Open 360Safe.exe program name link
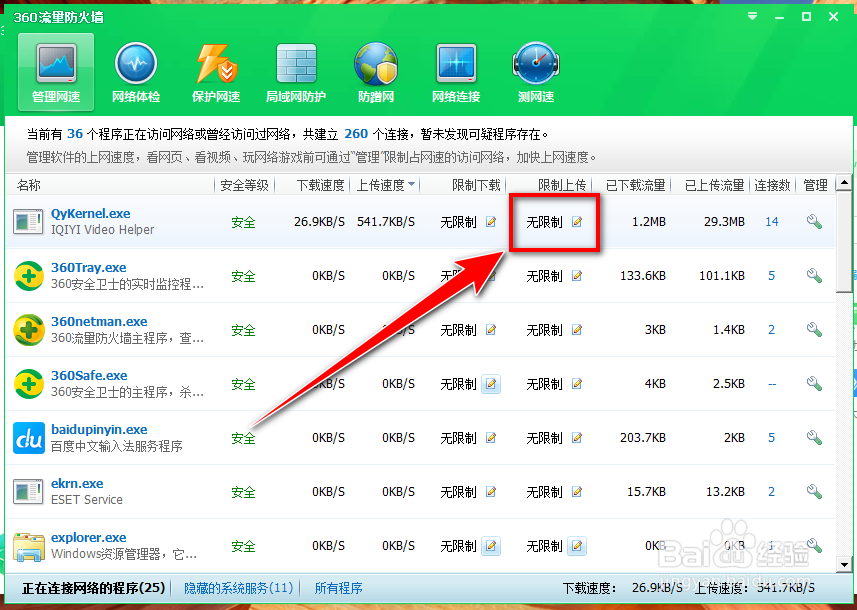This screenshot has height=610, width=857. 89,376
